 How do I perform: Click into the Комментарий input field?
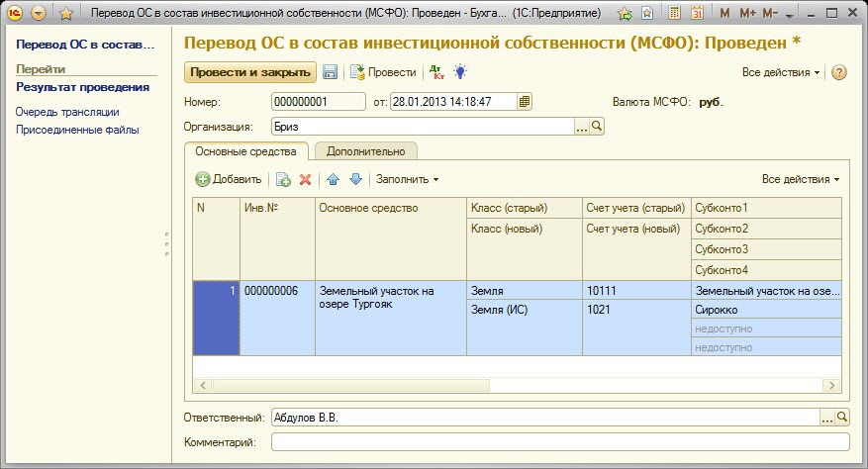(x=560, y=441)
